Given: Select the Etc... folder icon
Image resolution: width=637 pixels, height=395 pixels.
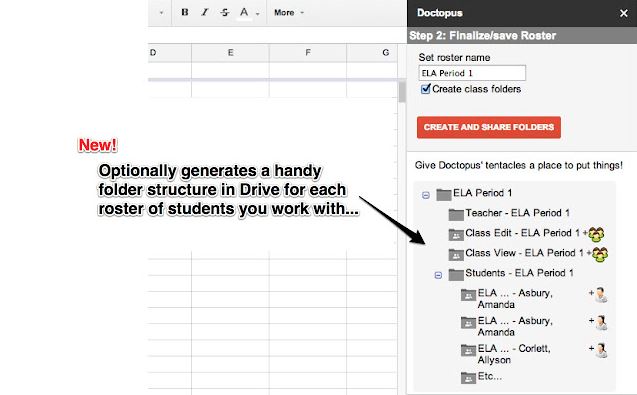Looking at the screenshot, I should [468, 378].
